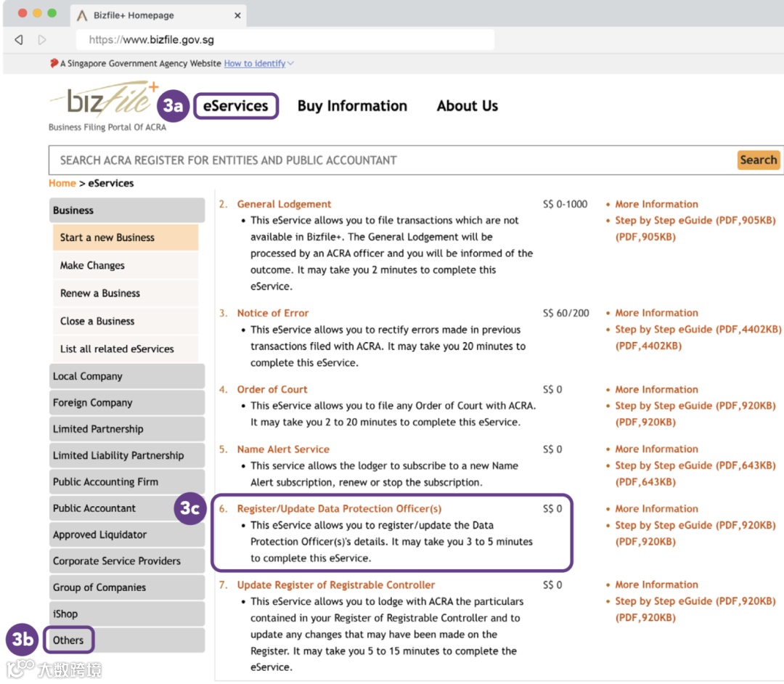
Task: Click the Singapore lion crest icon
Action: point(54,63)
